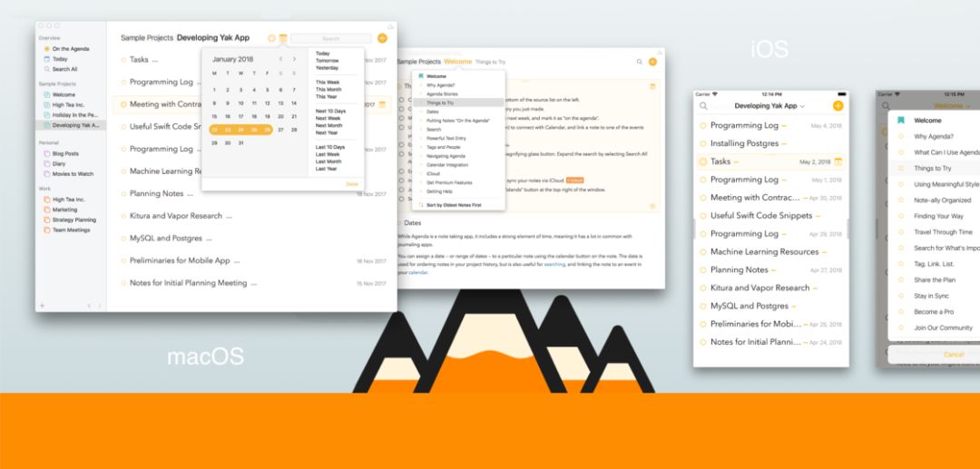
Task: Tap calendar icon on iOS Tasks note
Action: pyautogui.click(x=838, y=161)
